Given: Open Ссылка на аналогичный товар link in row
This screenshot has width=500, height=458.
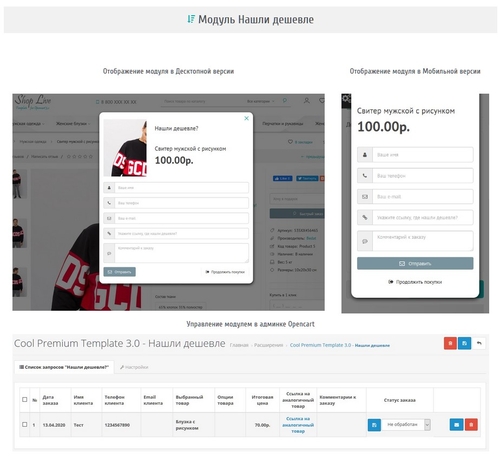Looking at the screenshot, I should coord(298,425).
